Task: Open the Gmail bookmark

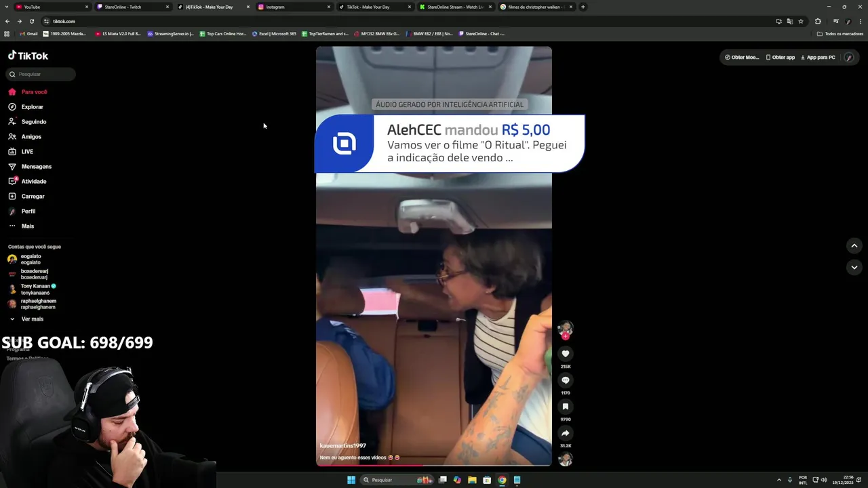Action: point(28,34)
